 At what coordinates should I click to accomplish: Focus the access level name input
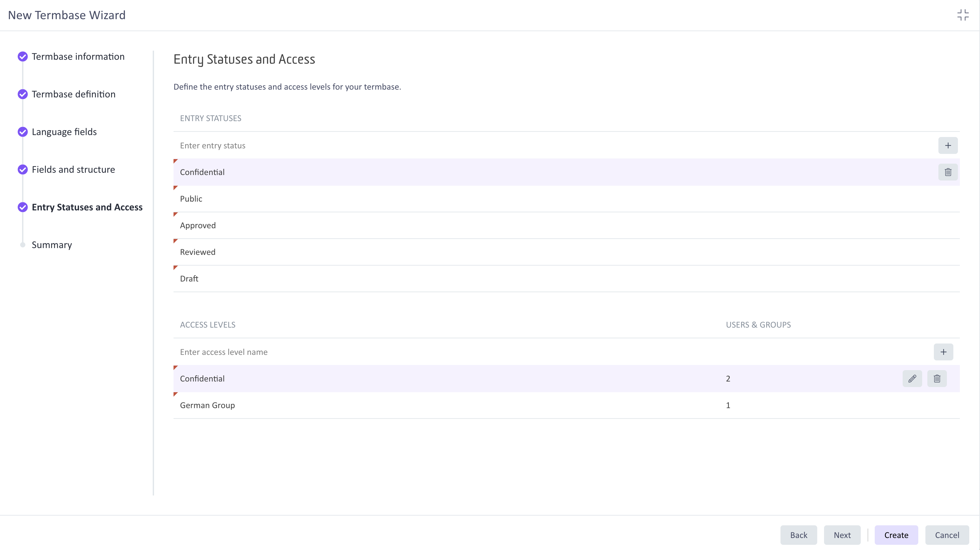[533, 352]
